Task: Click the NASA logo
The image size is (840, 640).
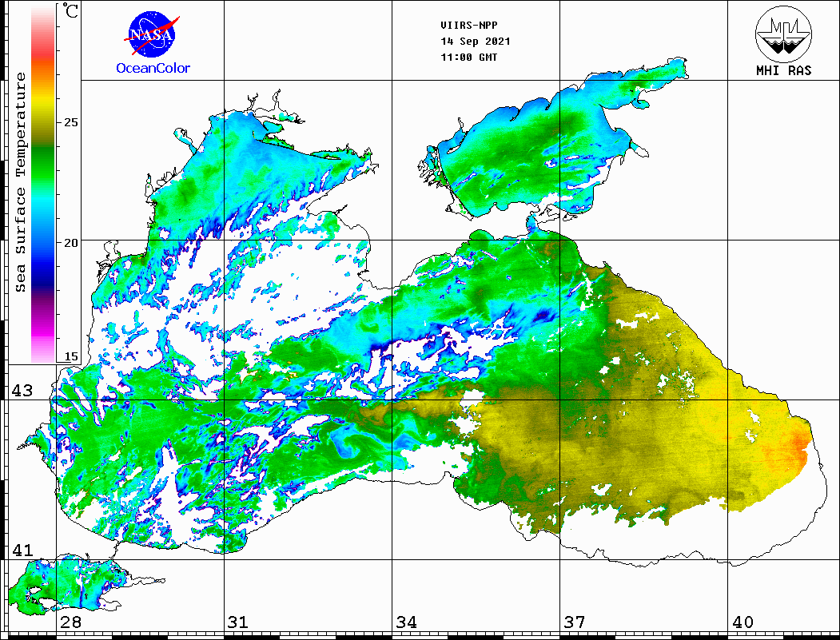Action: (152, 35)
